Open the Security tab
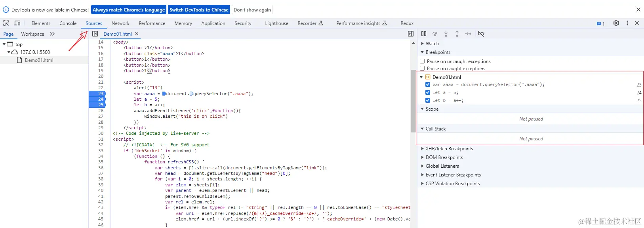The height and width of the screenshot is (228, 644). tap(243, 23)
